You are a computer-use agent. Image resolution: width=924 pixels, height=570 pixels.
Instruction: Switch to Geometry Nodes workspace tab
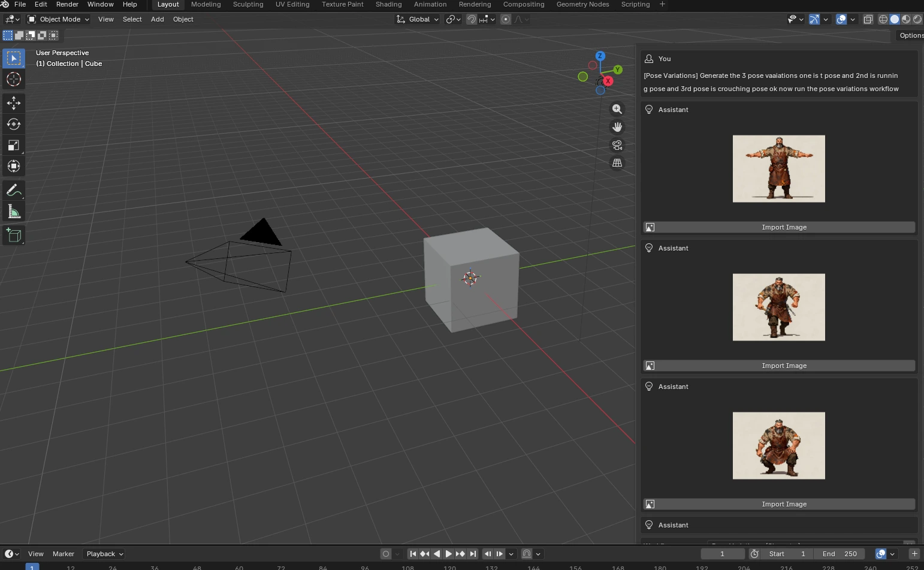(x=582, y=4)
